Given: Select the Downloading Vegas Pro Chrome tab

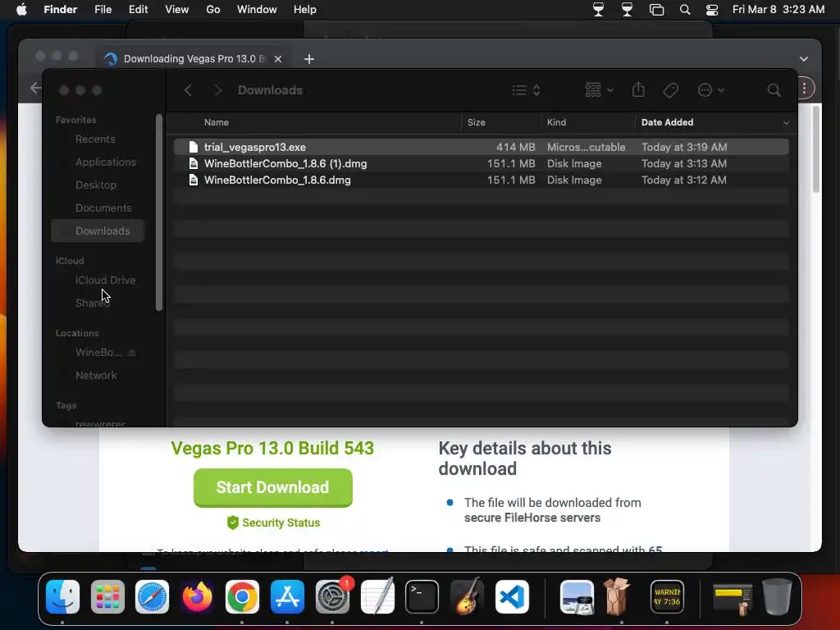Looking at the screenshot, I should [x=194, y=59].
